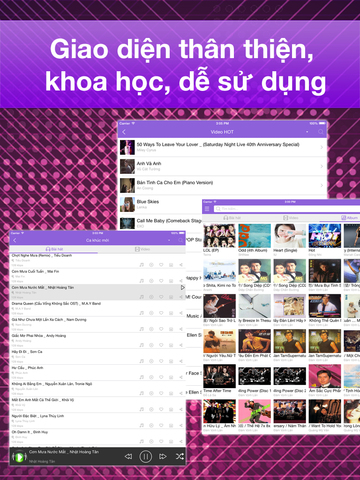Image resolution: width=360 pixels, height=480 pixels.
Task: Share the 'Hư Cấu' song
Action: pos(181,377)
